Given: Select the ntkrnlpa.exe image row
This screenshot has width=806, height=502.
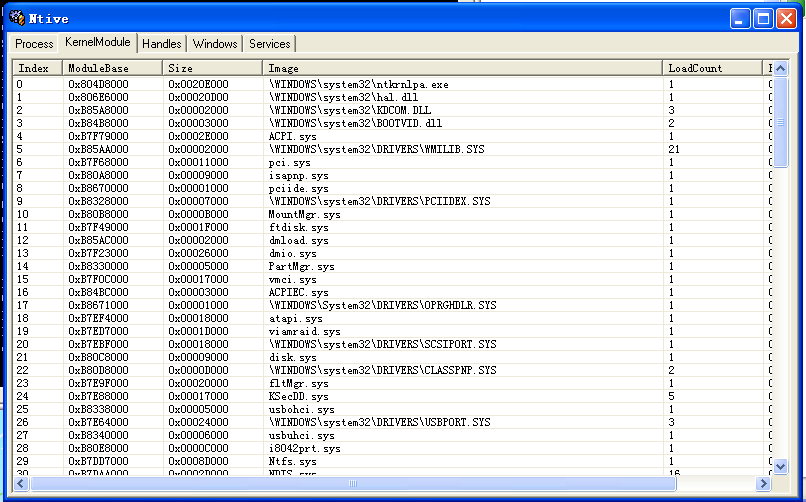Looking at the screenshot, I should 392,84.
